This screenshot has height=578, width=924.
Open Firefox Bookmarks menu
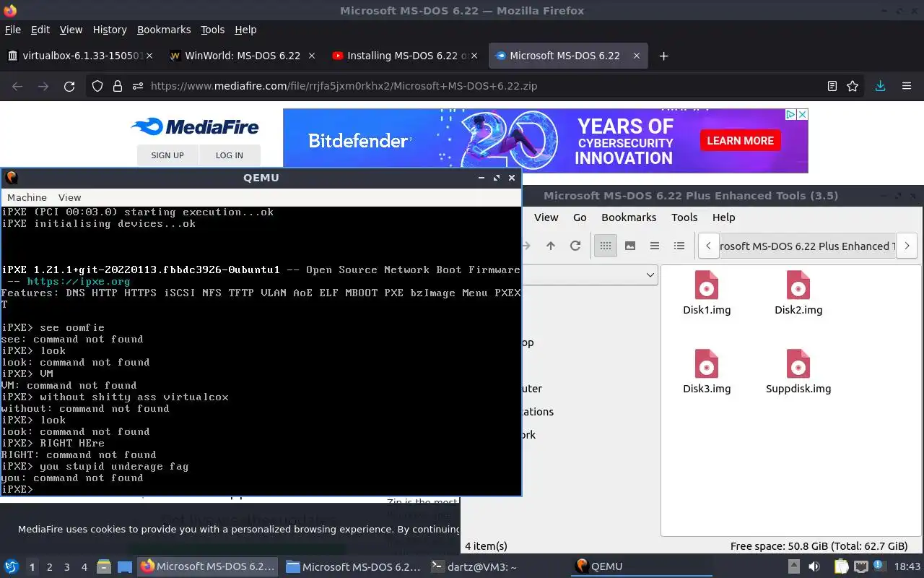click(x=164, y=30)
